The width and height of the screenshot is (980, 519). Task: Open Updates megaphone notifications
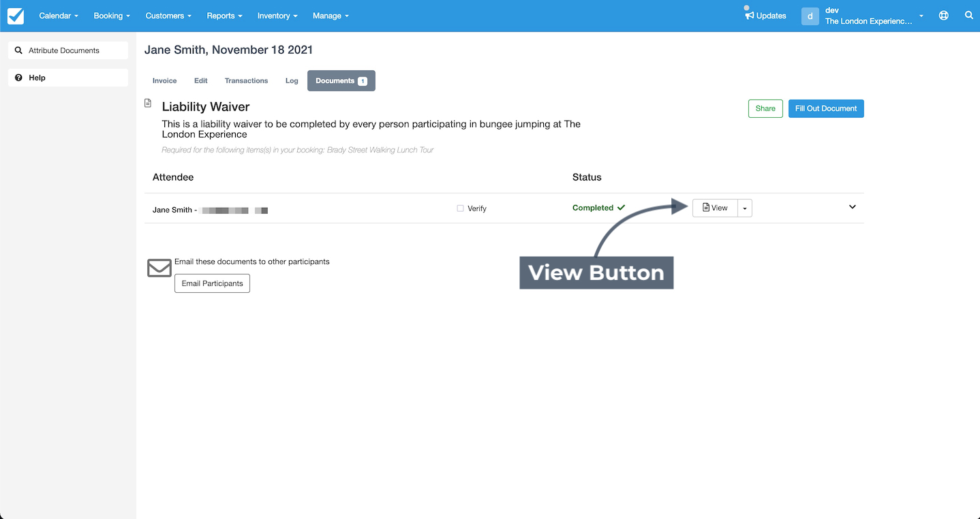[x=765, y=16]
